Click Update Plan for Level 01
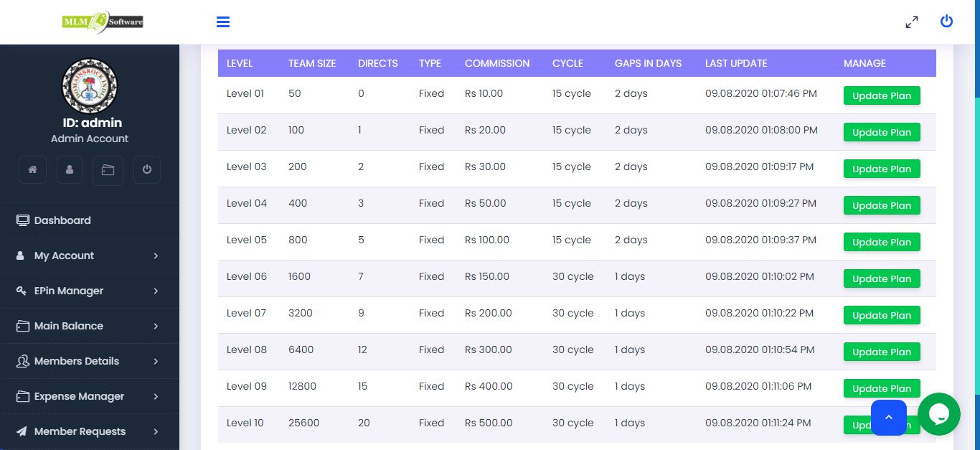The width and height of the screenshot is (980, 450). tap(882, 95)
